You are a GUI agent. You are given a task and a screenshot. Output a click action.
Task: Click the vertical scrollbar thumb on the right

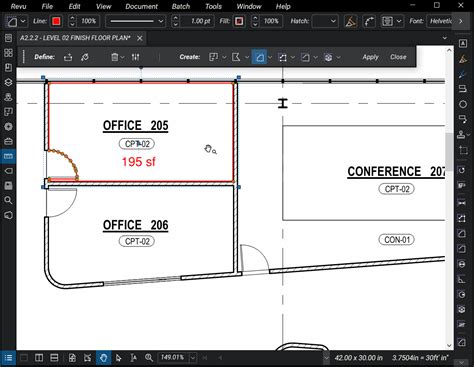(449, 152)
